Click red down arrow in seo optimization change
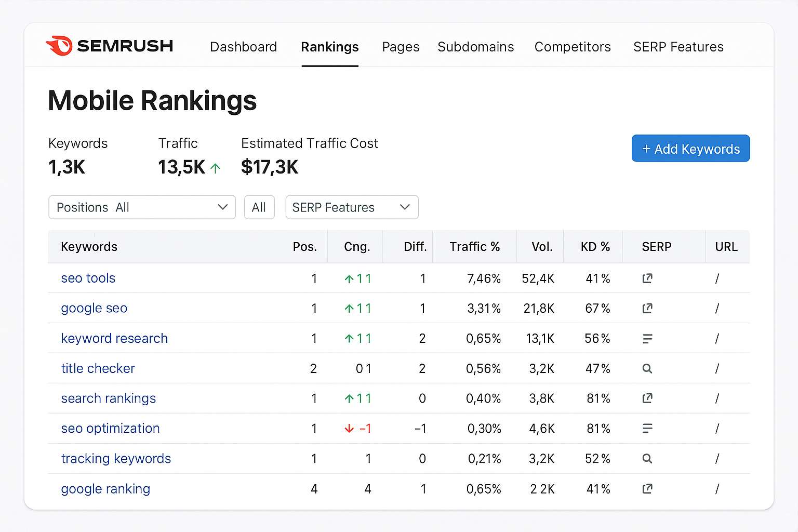This screenshot has height=532, width=798. [x=349, y=429]
